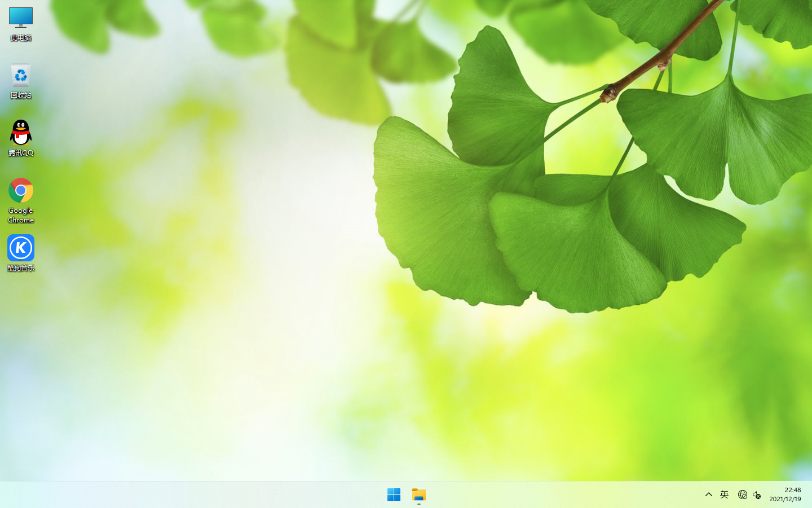812x508 pixels.
Task: Click the "腾讯QQ" text label
Action: pos(21,153)
